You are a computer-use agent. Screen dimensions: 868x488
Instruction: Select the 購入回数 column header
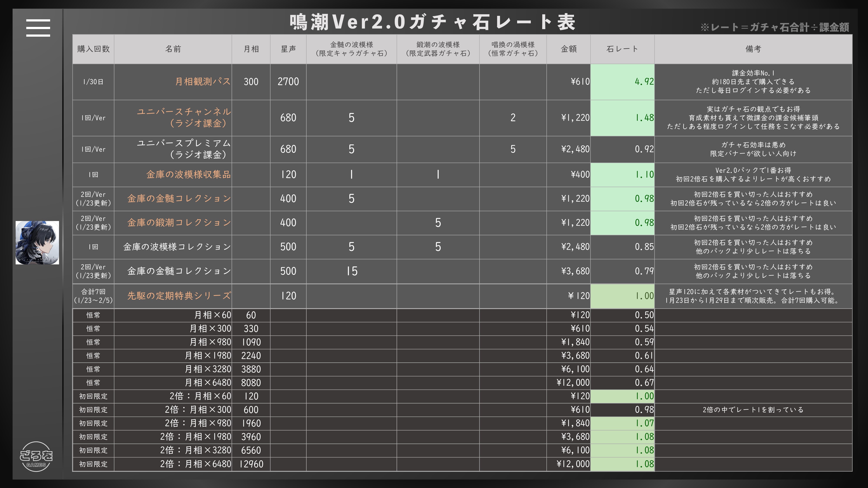click(x=93, y=49)
